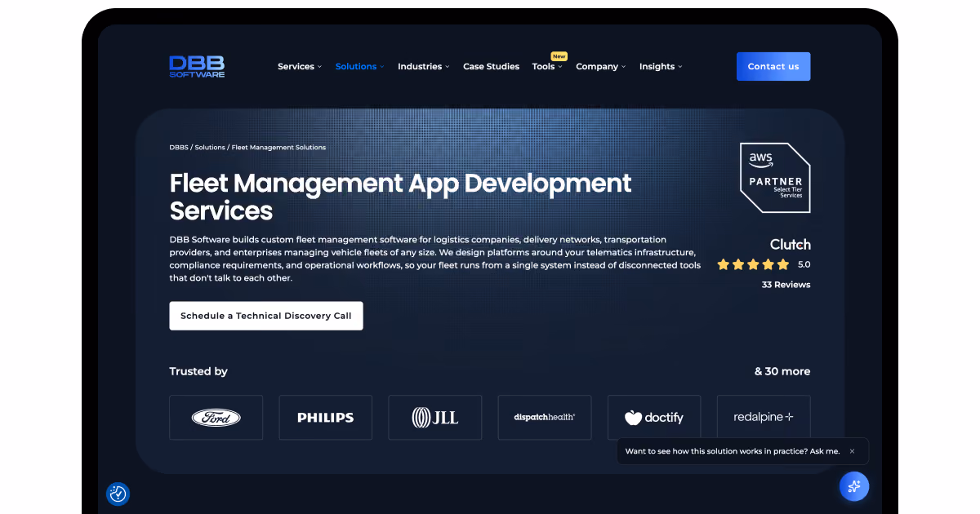Click Schedule a Technical Discovery Call
This screenshot has width=980, height=514.
266,316
